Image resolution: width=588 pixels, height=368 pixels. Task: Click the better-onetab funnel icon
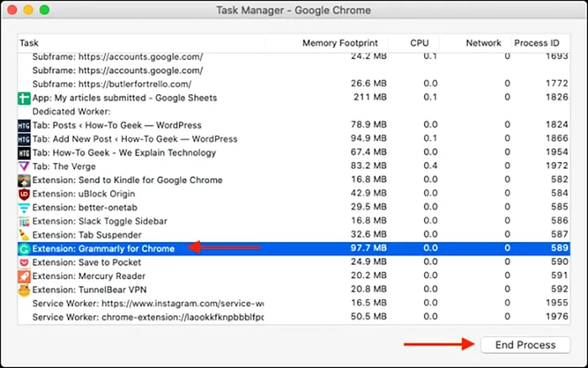point(24,208)
